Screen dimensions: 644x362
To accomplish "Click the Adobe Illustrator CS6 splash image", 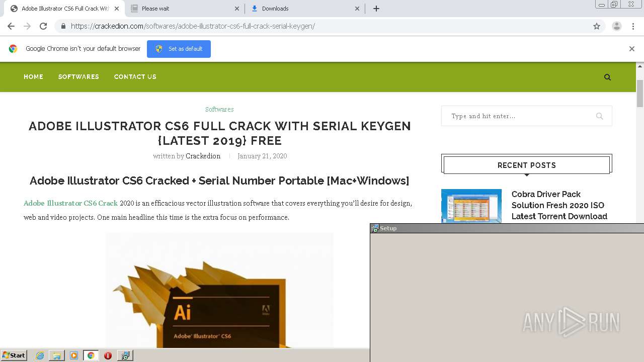I will pos(219,290).
